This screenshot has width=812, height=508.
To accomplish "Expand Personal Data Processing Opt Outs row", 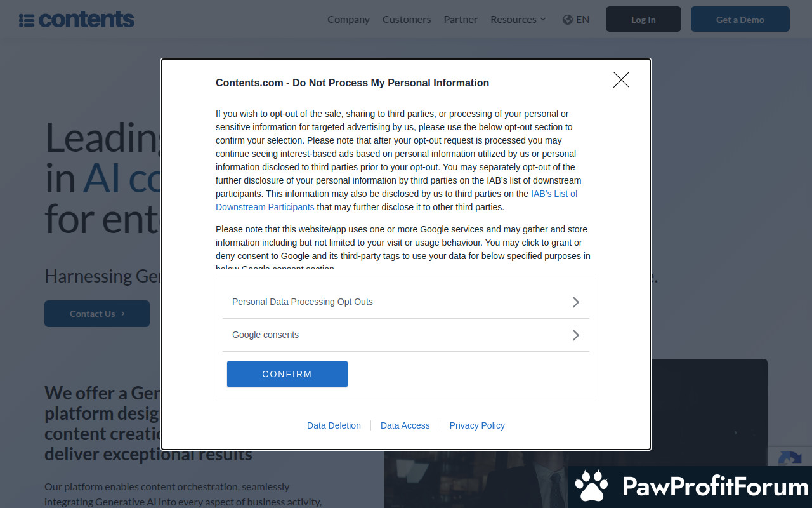I will point(406,302).
